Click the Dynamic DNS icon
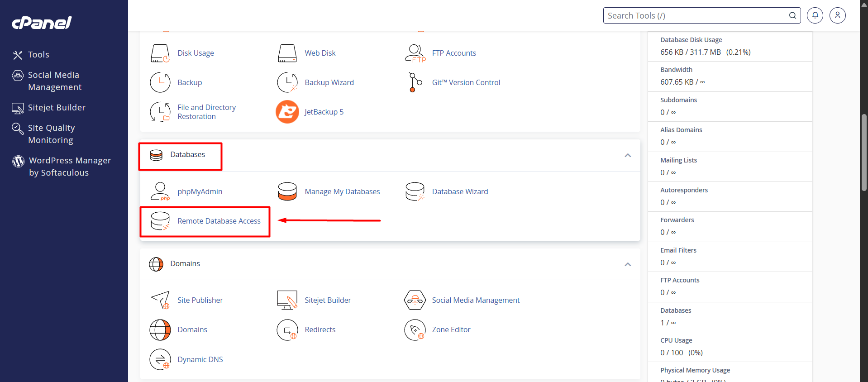This screenshot has height=382, width=868. click(160, 359)
